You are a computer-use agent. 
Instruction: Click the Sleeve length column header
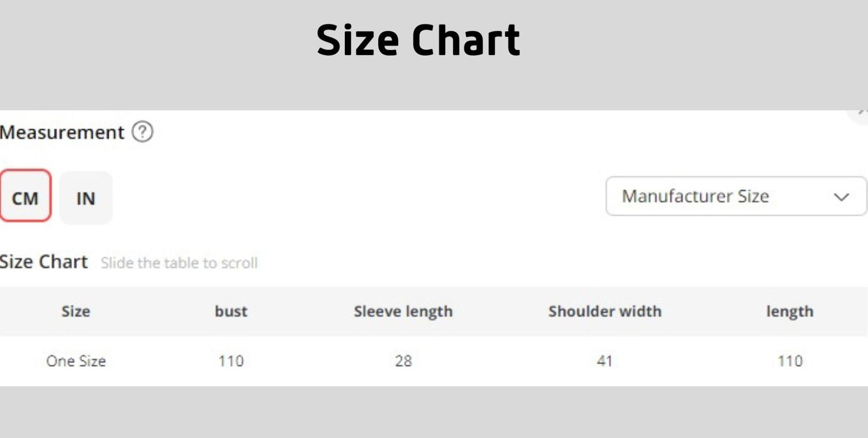(x=403, y=311)
